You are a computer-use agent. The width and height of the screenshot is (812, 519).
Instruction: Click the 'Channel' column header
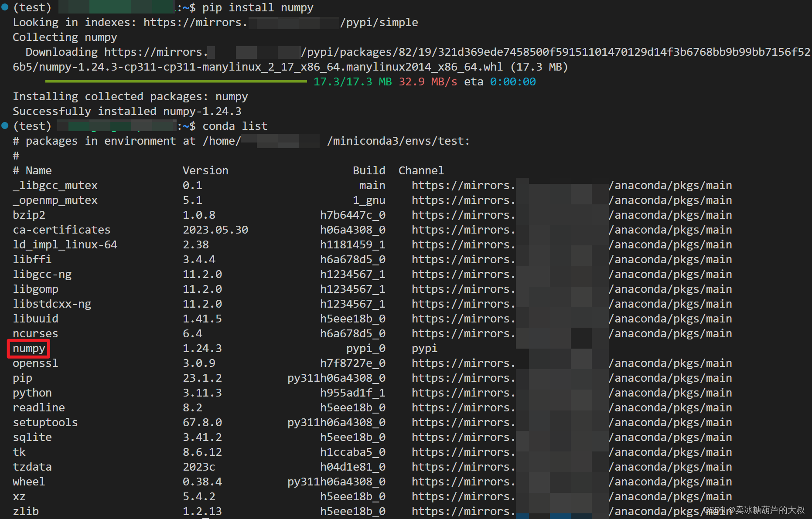421,171
